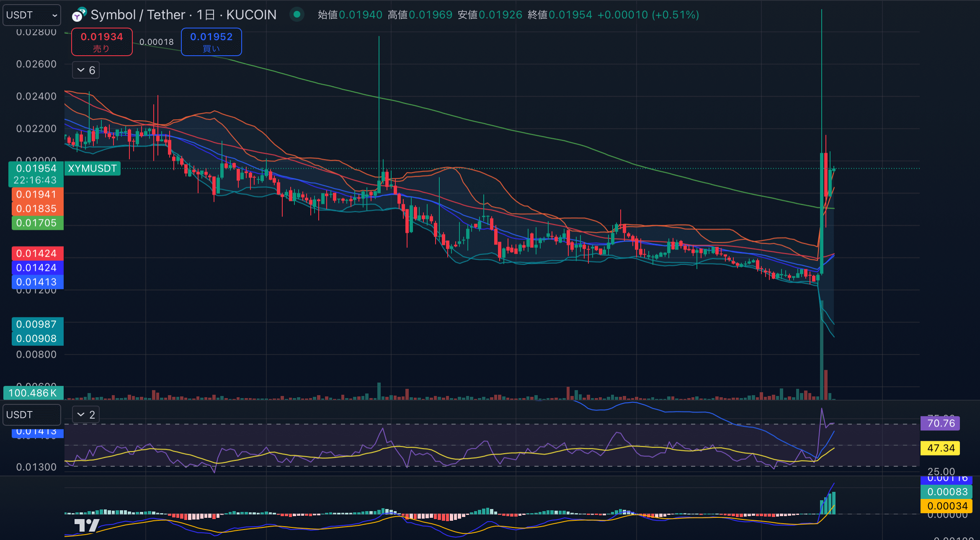Click the 0.02200 price axis label
The width and height of the screenshot is (980, 540).
(36, 129)
